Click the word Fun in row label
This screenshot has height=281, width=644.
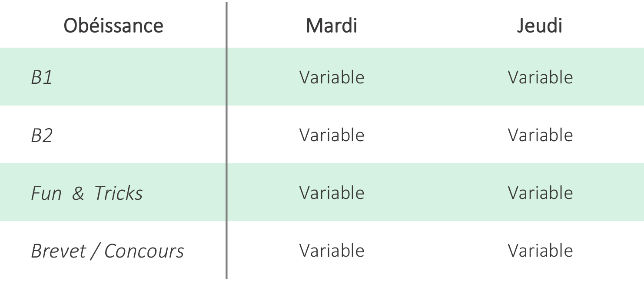coord(46,193)
